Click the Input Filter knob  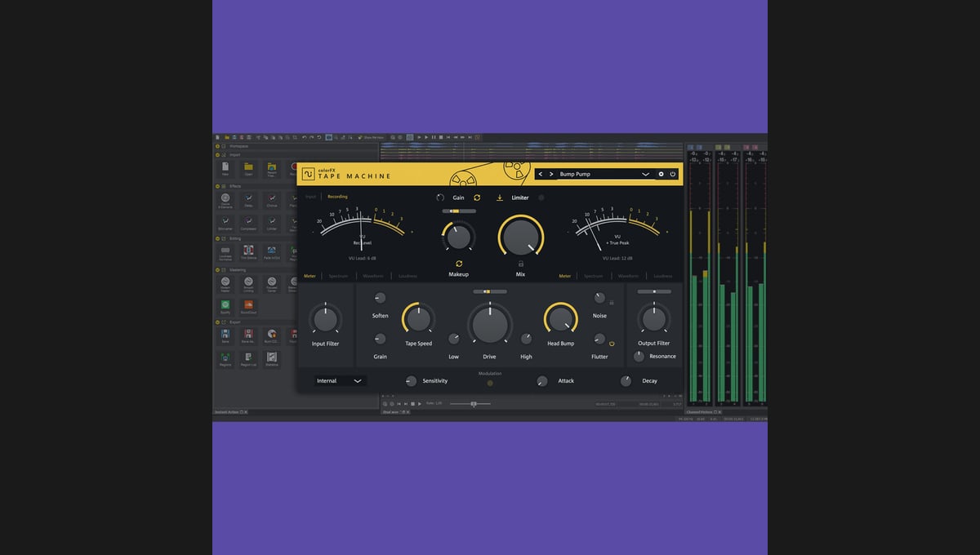[325, 319]
